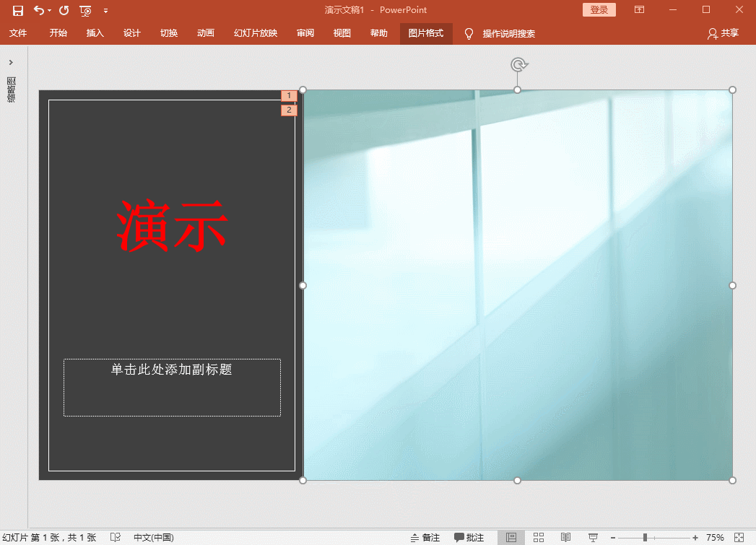Switch to the 设计 tab
This screenshot has width=756, height=545.
click(131, 33)
